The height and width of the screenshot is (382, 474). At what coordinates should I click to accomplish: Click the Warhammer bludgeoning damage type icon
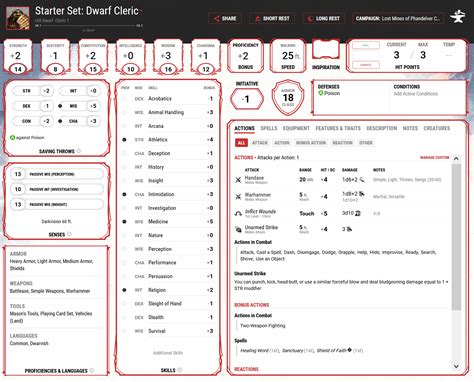click(362, 194)
